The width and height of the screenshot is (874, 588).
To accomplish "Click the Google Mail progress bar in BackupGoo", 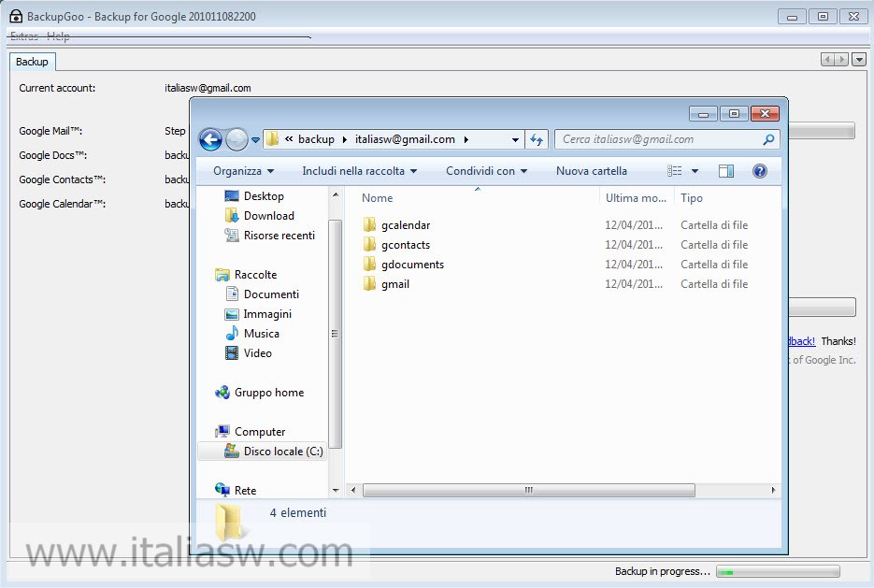I will [x=822, y=131].
